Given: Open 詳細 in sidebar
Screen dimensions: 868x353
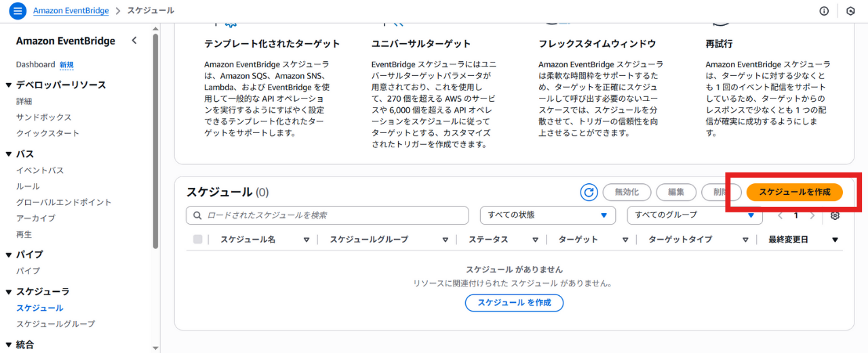Looking at the screenshot, I should [24, 101].
